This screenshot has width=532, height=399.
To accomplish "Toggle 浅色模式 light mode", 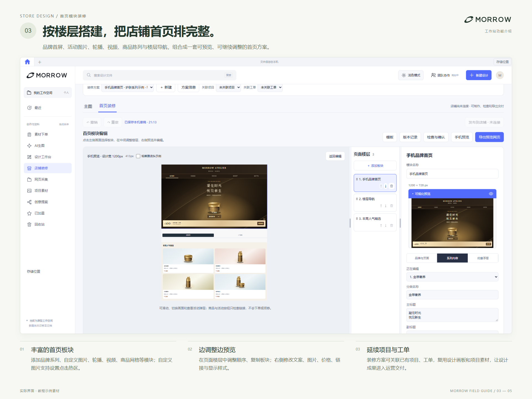I will (411, 75).
